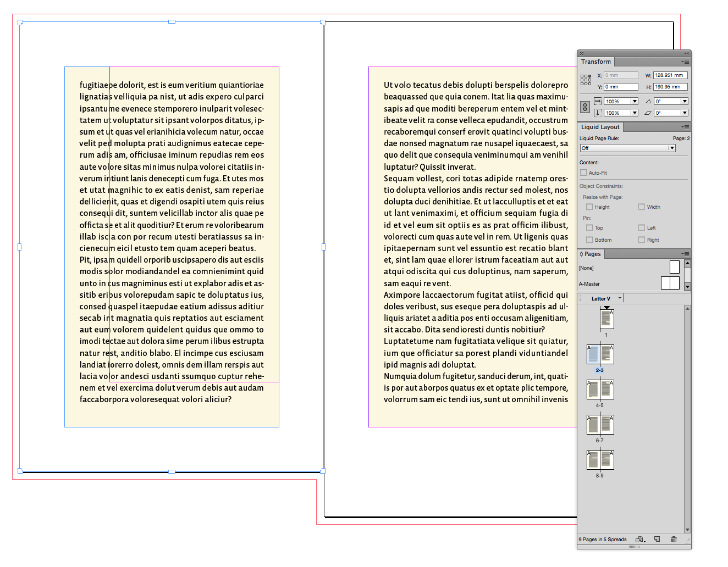Click pages list scroll down arrow
The width and height of the screenshot is (728, 567).
pyautogui.click(x=687, y=530)
